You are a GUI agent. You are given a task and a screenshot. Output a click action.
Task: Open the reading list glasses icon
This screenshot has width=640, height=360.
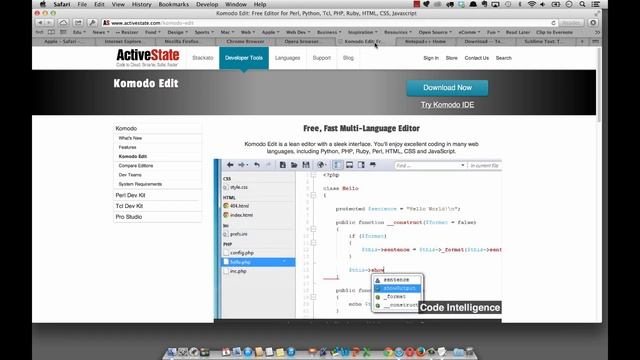39,32
